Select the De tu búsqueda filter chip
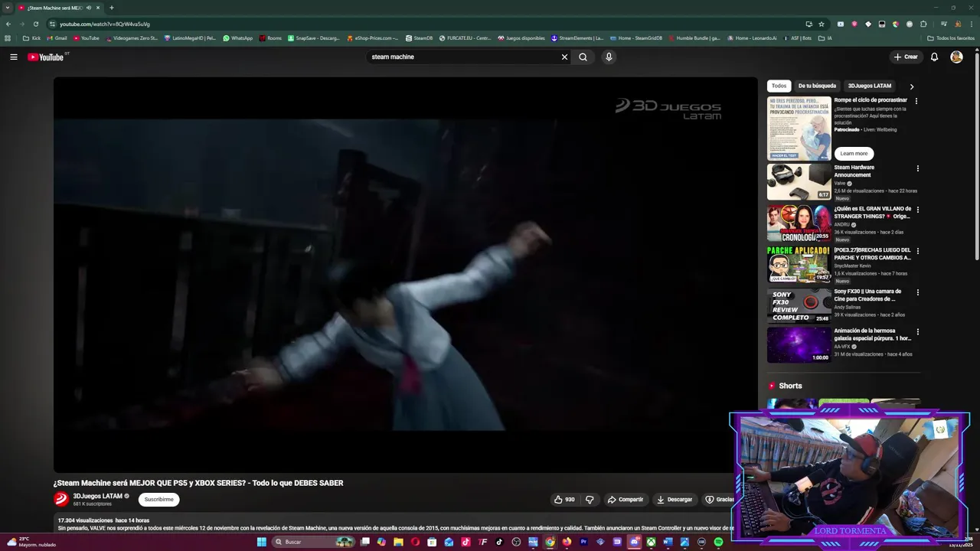The height and width of the screenshot is (551, 980). (x=817, y=86)
